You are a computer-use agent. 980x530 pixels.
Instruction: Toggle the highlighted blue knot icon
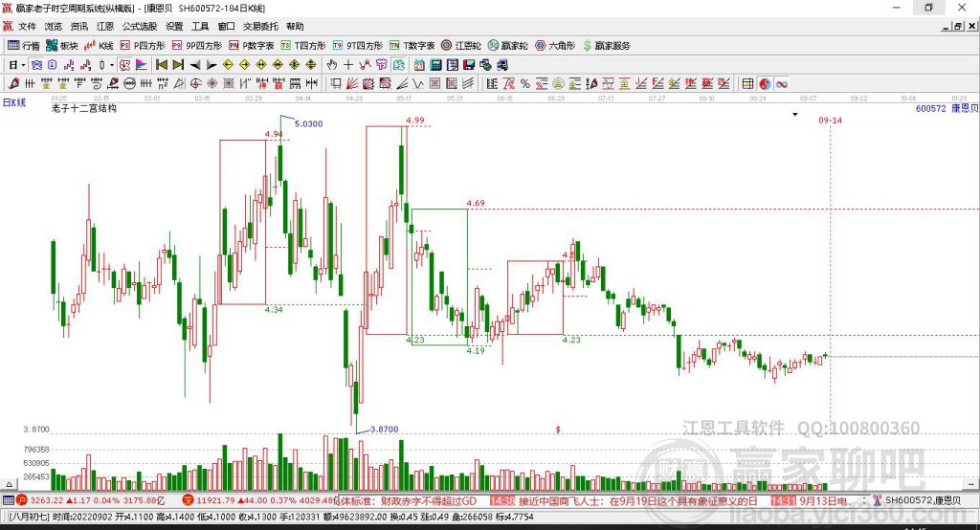37,65
